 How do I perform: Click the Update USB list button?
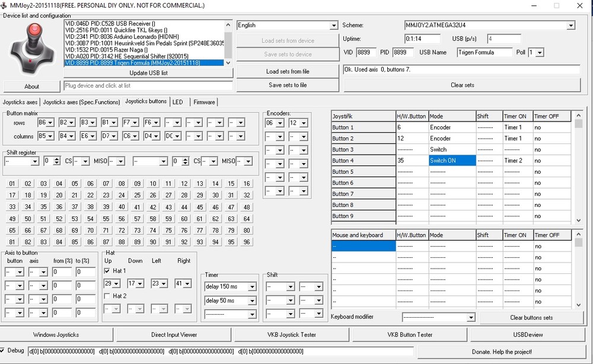coord(148,73)
